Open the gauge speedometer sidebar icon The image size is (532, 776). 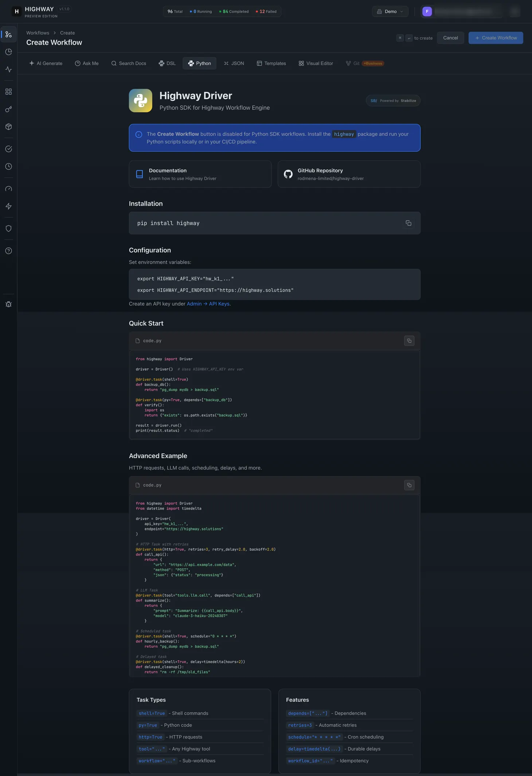8,189
